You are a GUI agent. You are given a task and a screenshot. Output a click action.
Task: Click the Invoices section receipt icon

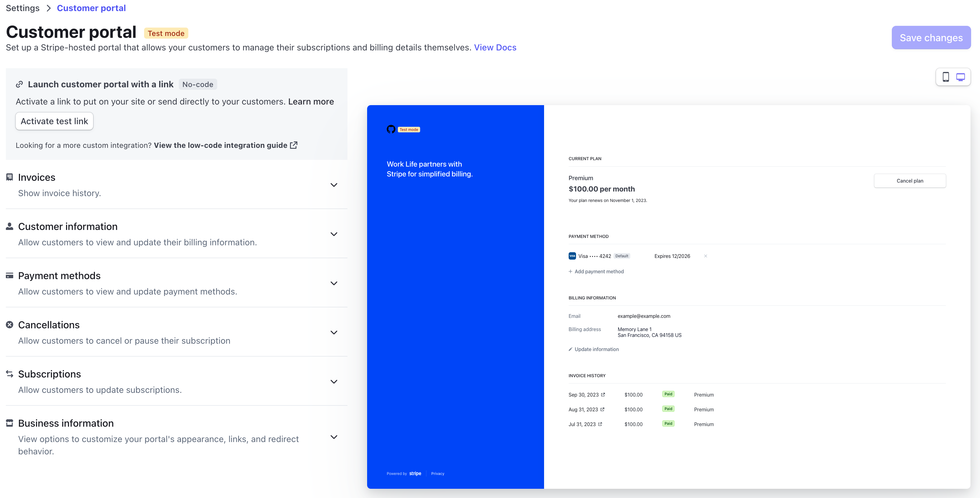pyautogui.click(x=10, y=177)
